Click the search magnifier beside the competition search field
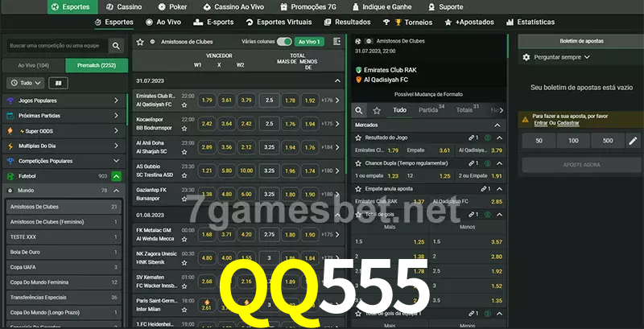 [x=118, y=47]
